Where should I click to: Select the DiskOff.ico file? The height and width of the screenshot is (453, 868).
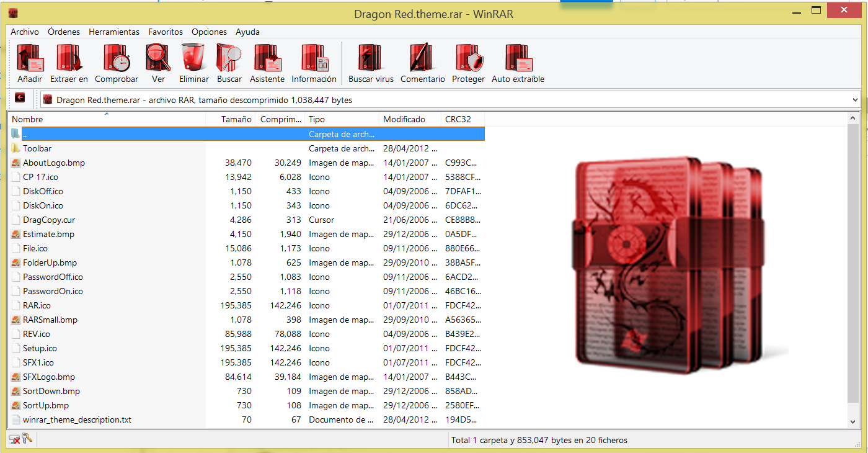click(43, 191)
